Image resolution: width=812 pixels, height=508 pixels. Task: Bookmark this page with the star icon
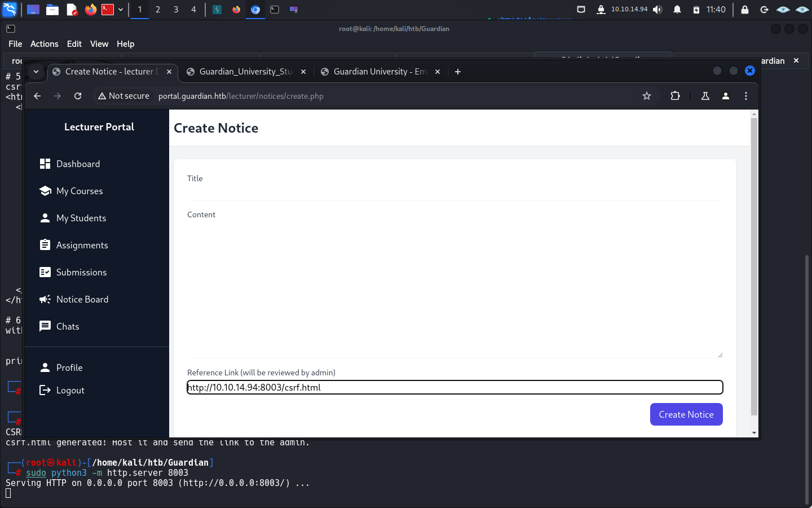point(647,96)
